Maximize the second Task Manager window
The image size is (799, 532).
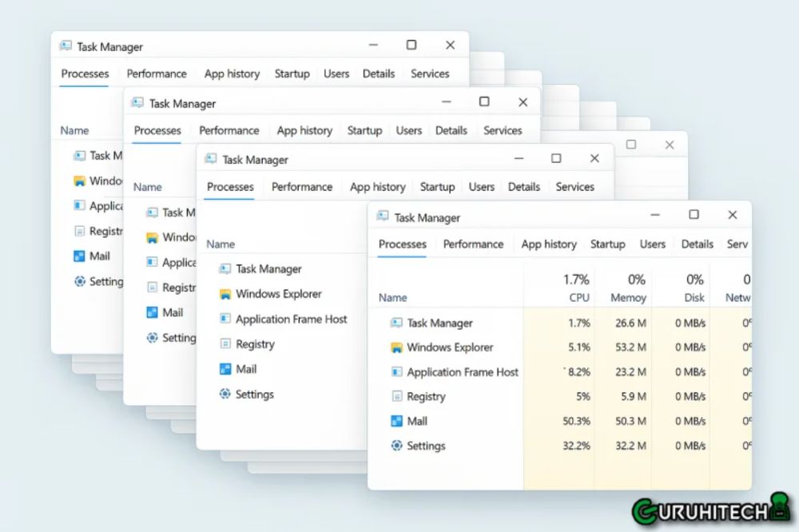[x=484, y=101]
